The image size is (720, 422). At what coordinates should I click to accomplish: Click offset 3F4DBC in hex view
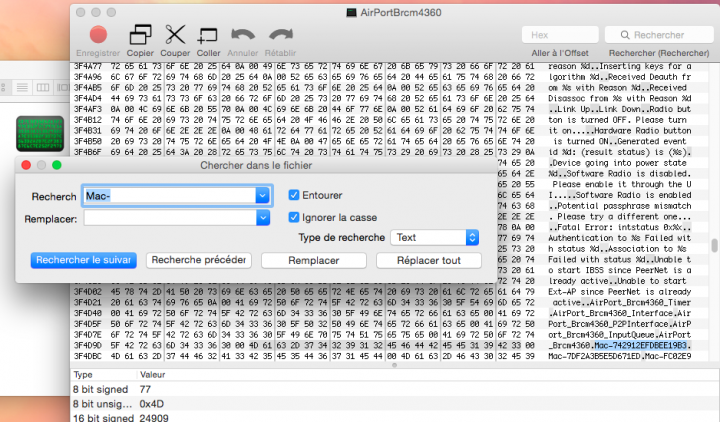pyautogui.click(x=88, y=356)
